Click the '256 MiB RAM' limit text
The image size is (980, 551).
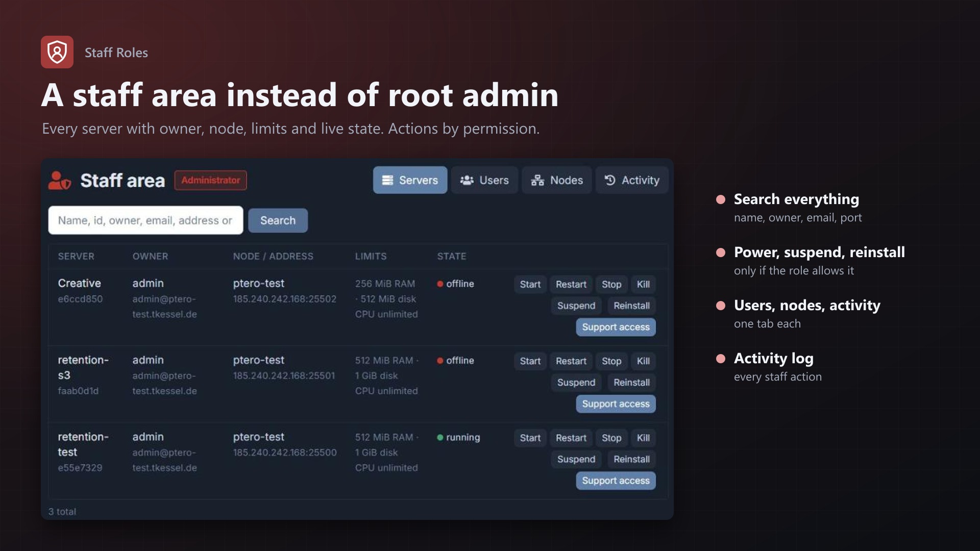click(385, 284)
